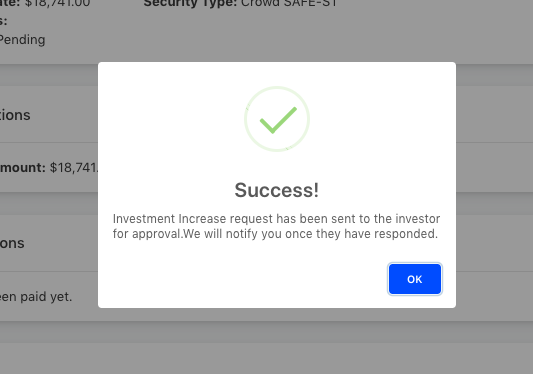Image resolution: width=533 pixels, height=374 pixels.
Task: Click the green checkmark success icon
Action: pos(278,120)
